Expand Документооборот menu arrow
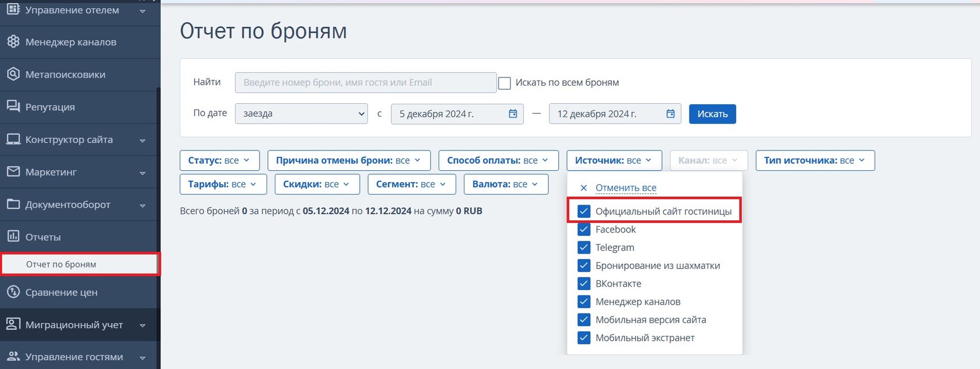Image resolution: width=980 pixels, height=369 pixels. coord(142,206)
